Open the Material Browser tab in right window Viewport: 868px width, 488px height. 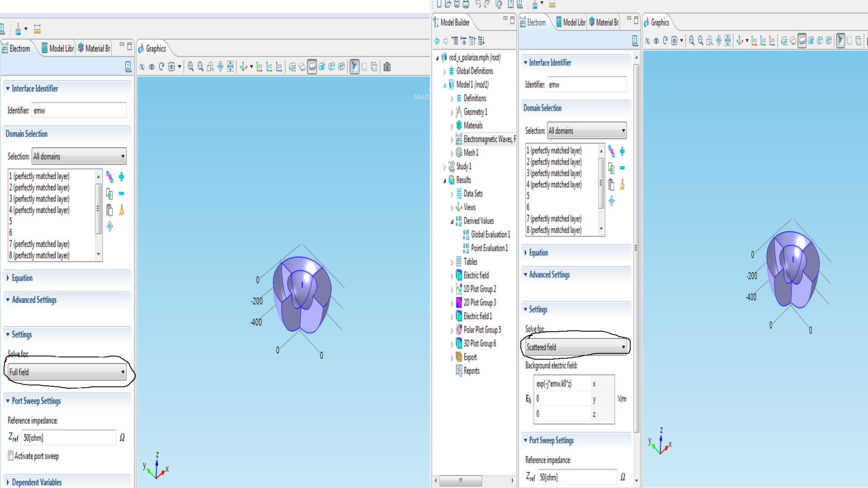click(604, 22)
